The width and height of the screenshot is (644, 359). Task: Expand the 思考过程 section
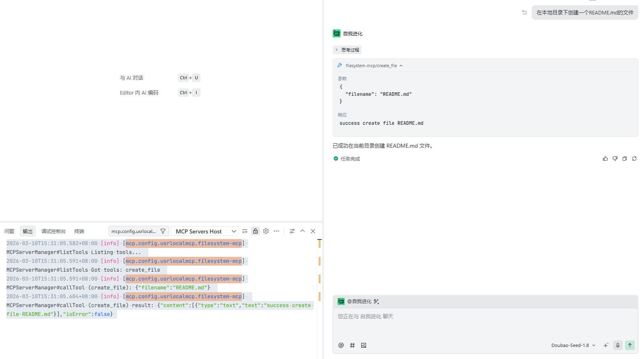pyautogui.click(x=347, y=50)
